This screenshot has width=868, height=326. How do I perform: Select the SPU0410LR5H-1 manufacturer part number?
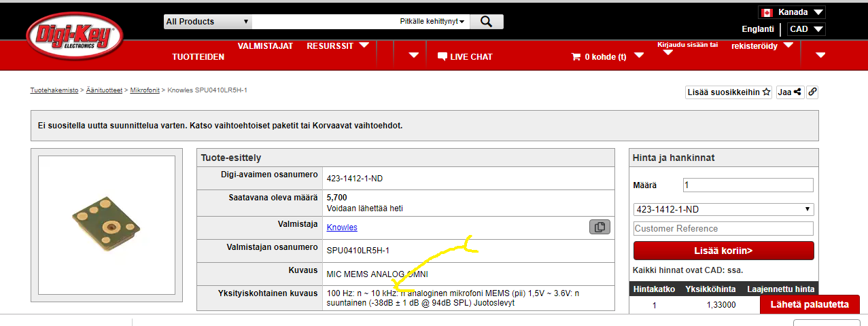[358, 251]
